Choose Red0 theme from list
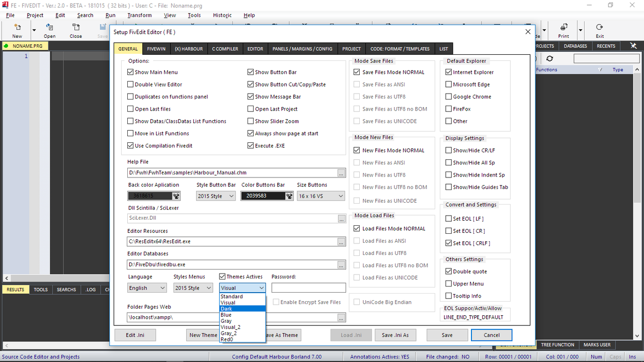The height and width of the screenshot is (362, 644). click(x=243, y=339)
